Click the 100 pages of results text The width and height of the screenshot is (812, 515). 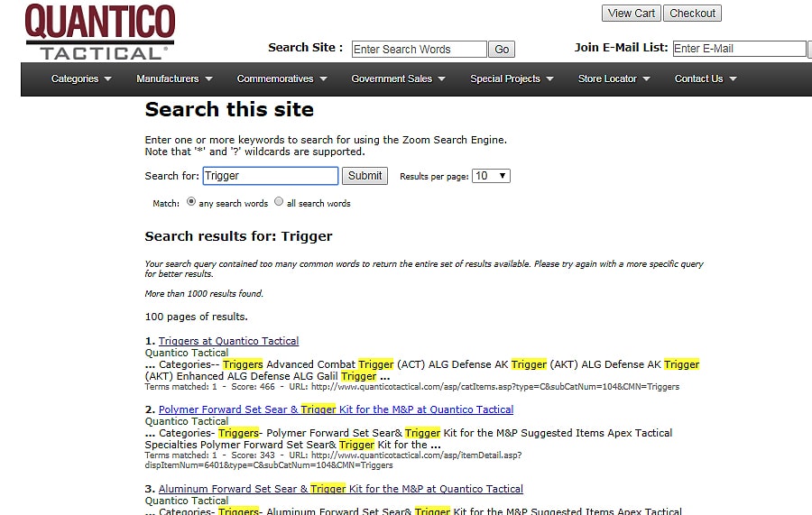tap(197, 317)
